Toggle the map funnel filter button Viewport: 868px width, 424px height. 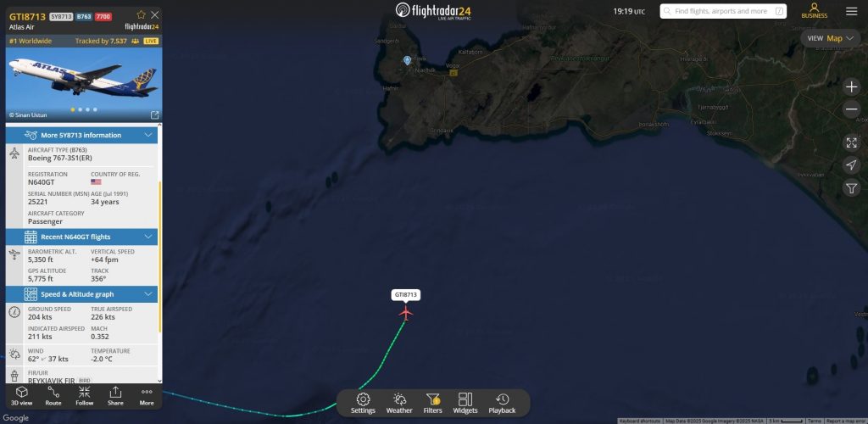851,188
